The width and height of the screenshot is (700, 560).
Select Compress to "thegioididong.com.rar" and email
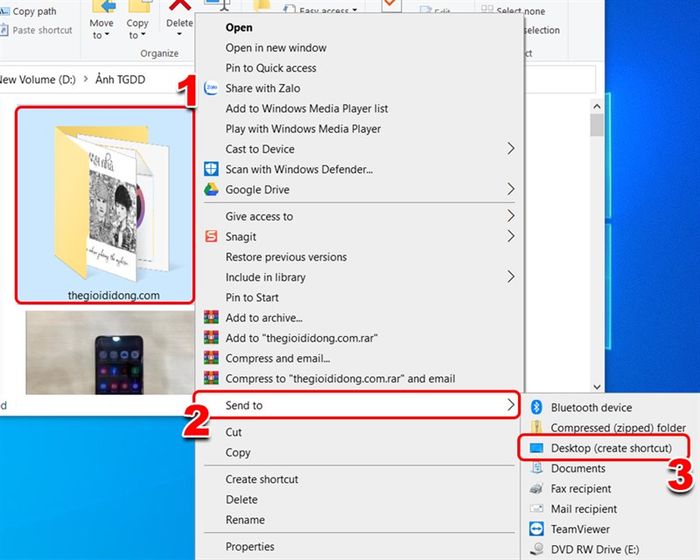[x=360, y=379]
